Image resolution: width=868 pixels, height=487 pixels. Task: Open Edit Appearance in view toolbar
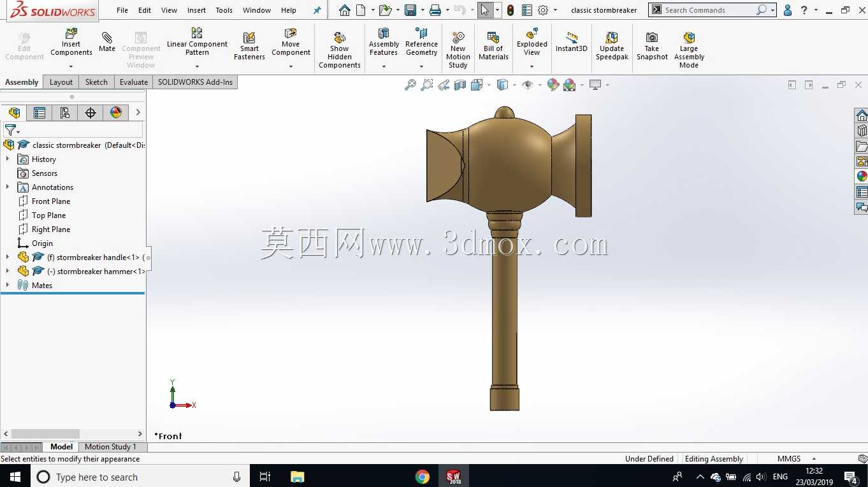(553, 85)
